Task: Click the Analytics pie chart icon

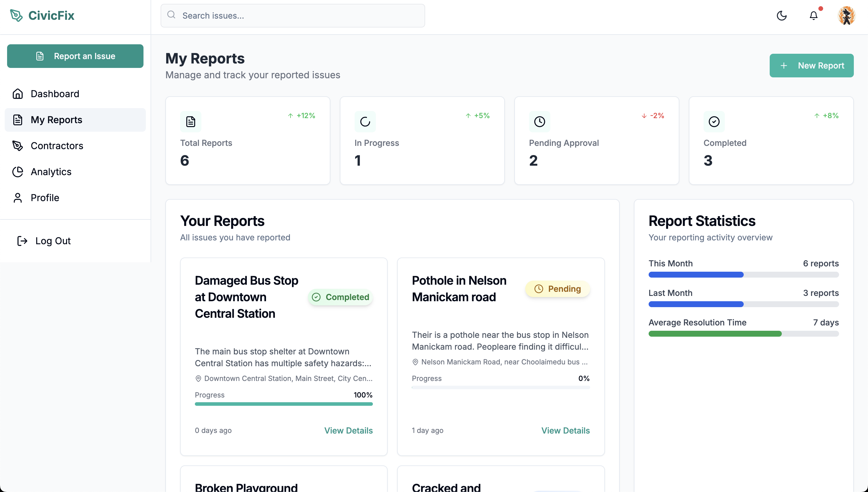Action: (x=17, y=172)
